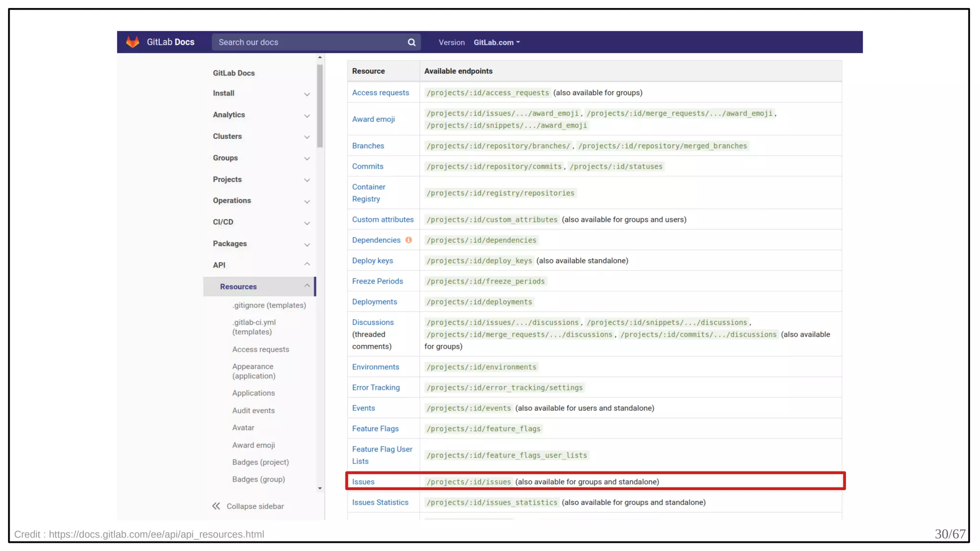
Task: Open Freeze Periods resource link
Action: coord(378,281)
